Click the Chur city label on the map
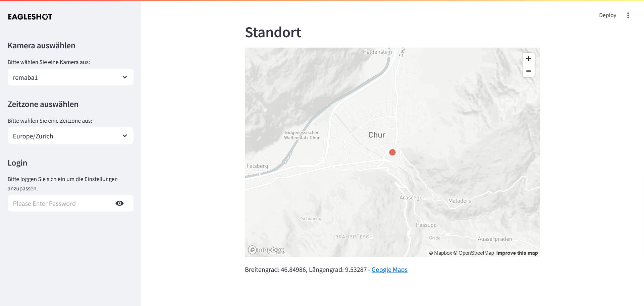Image resolution: width=644 pixels, height=306 pixels. (x=377, y=135)
